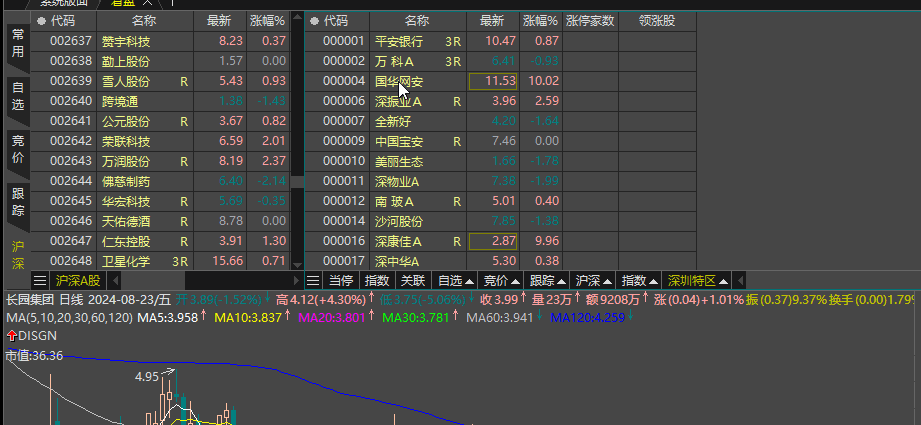The width and height of the screenshot is (921, 425).
Task: Sort by 涨停家数 column header
Action: (590, 21)
